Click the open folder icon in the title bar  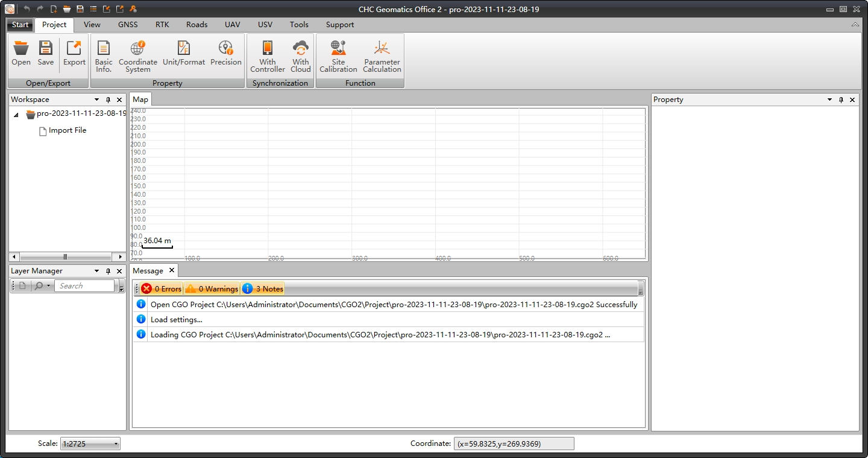coord(67,9)
